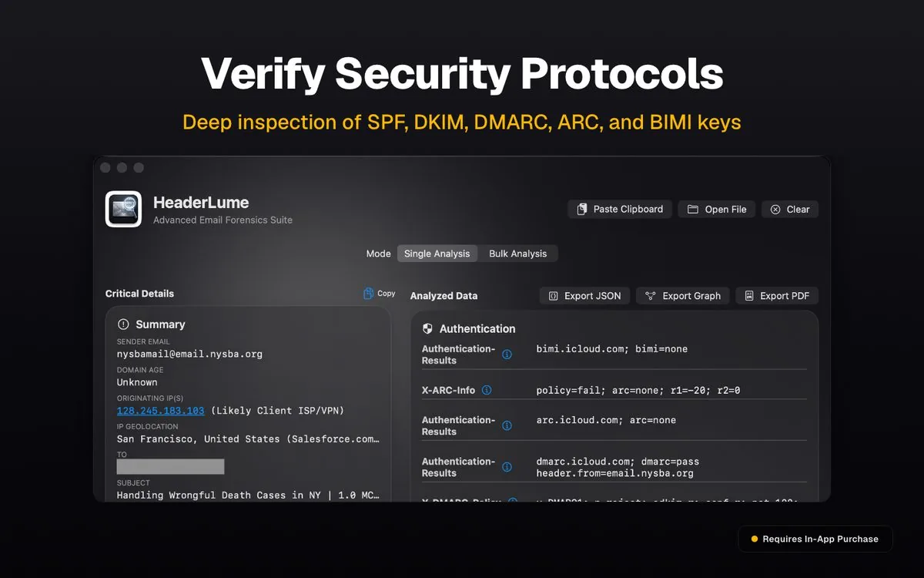924x578 pixels.
Task: Switch to Bulk Analysis mode
Action: tap(517, 254)
